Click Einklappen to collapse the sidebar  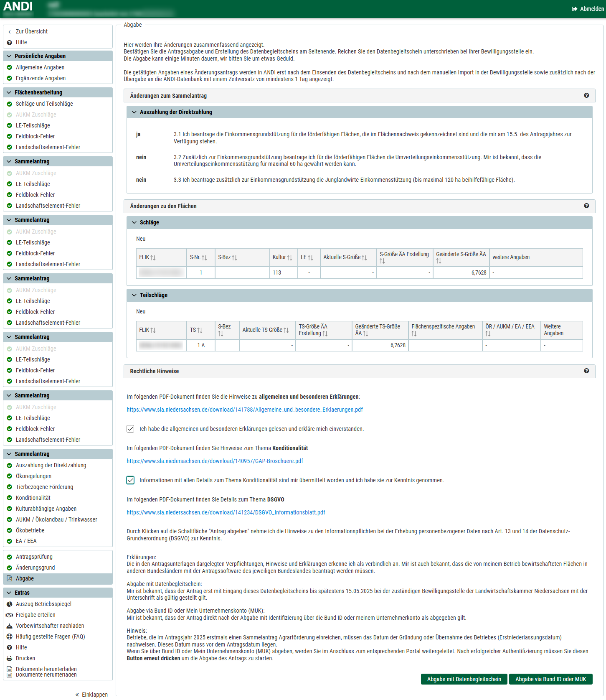[91, 695]
